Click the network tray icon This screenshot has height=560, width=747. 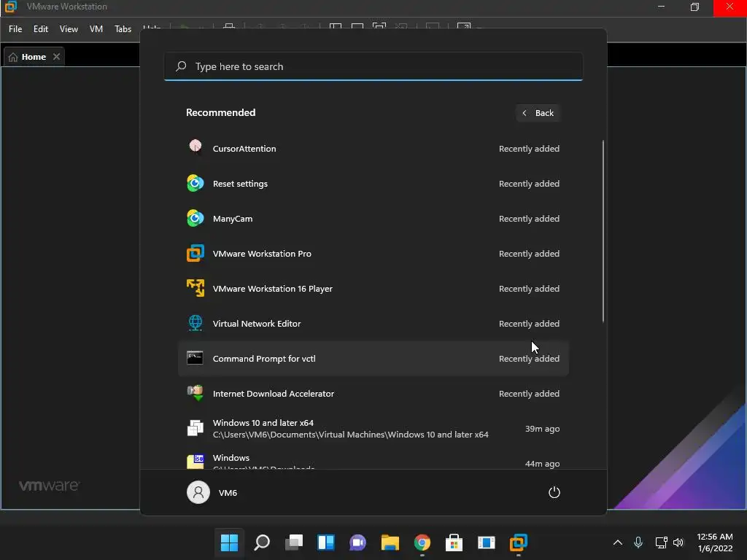661,542
